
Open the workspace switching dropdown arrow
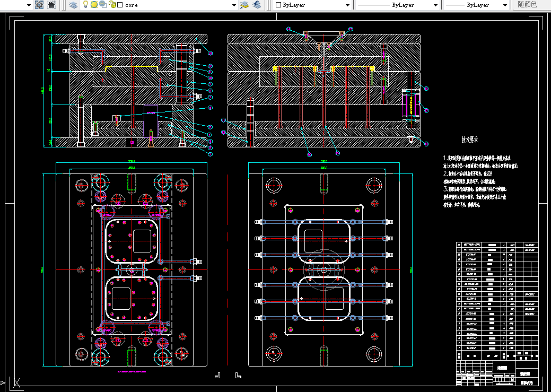[x=29, y=5]
